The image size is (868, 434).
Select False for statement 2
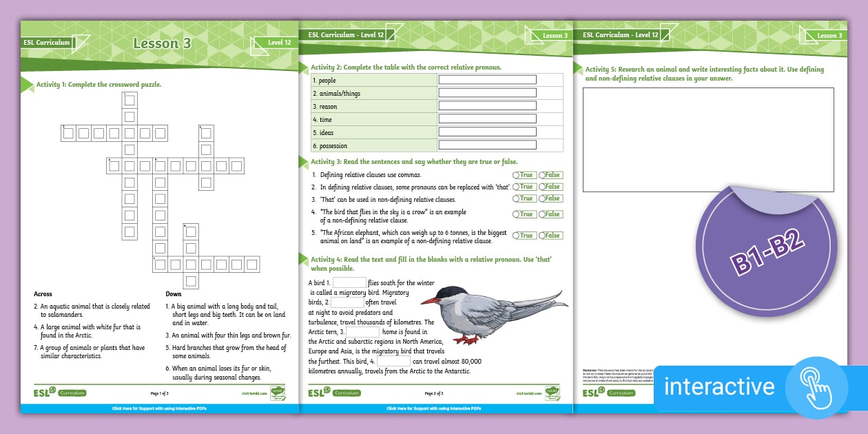point(550,186)
